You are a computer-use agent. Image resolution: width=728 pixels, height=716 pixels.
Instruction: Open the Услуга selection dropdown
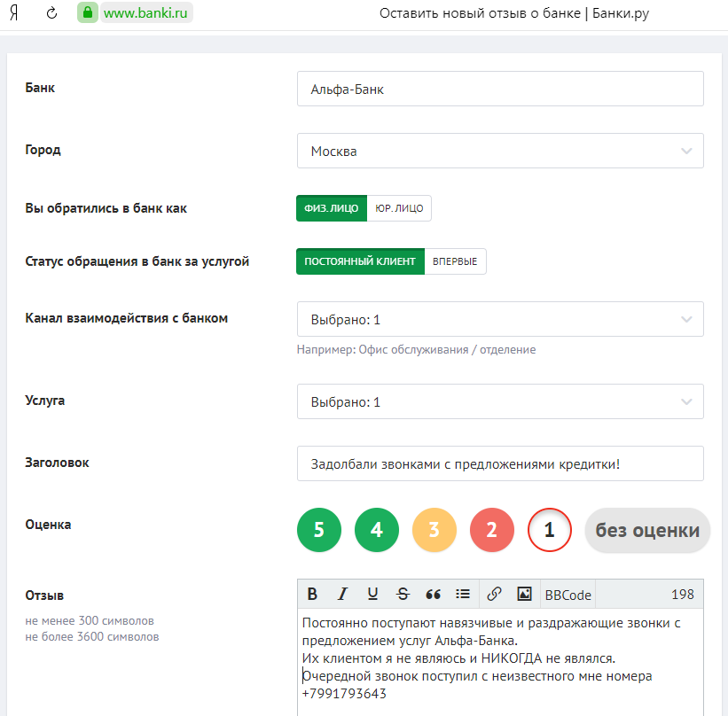coord(500,401)
